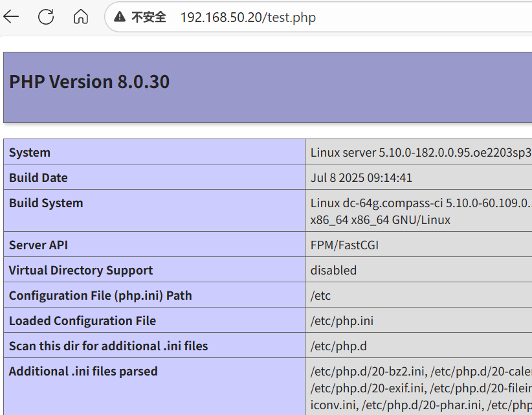Click the Loaded Configuration File label
Viewport: 532px width, 415px height.
(x=82, y=321)
